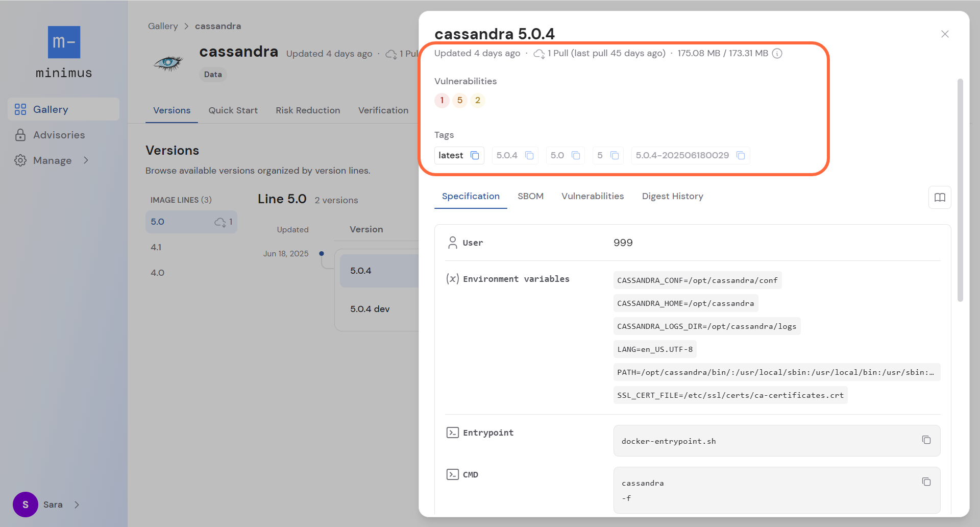The image size is (980, 527).
Task: Click the Manage gear icon
Action: click(20, 160)
